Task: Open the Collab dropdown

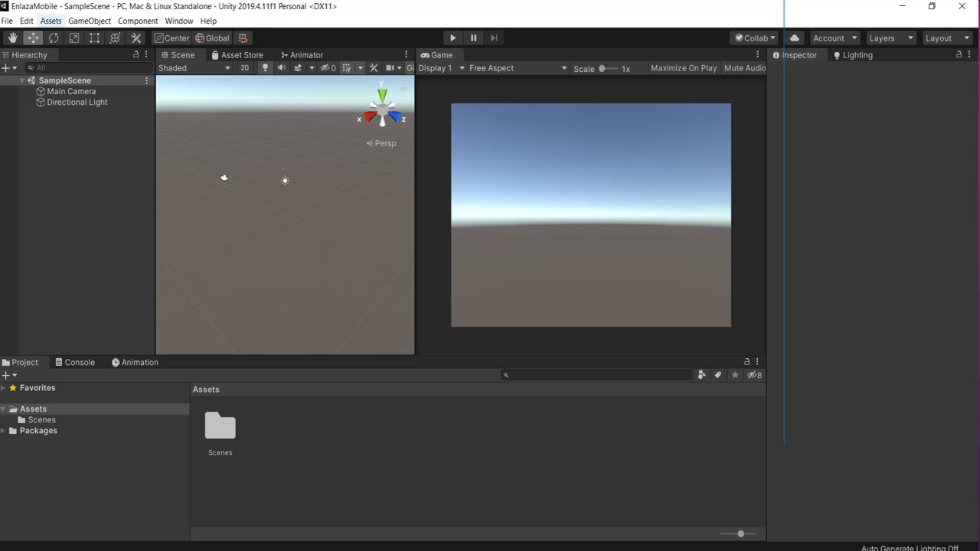Action: click(755, 38)
